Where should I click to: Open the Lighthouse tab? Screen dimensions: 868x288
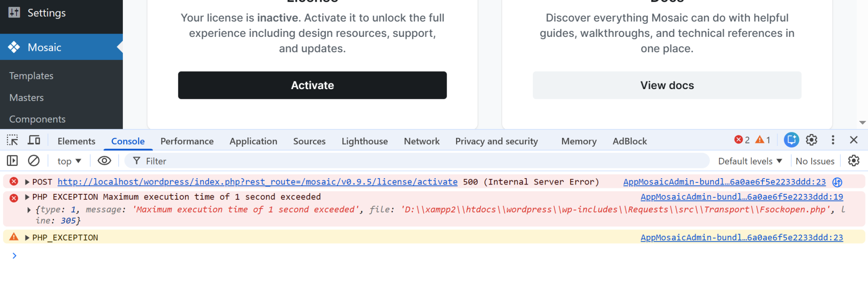364,141
